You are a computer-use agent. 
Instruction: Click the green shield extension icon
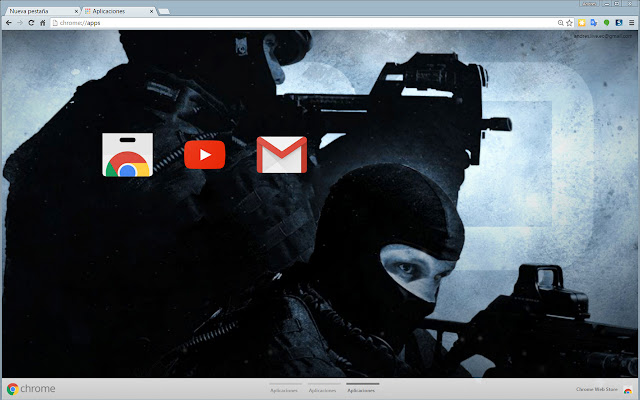click(606, 22)
